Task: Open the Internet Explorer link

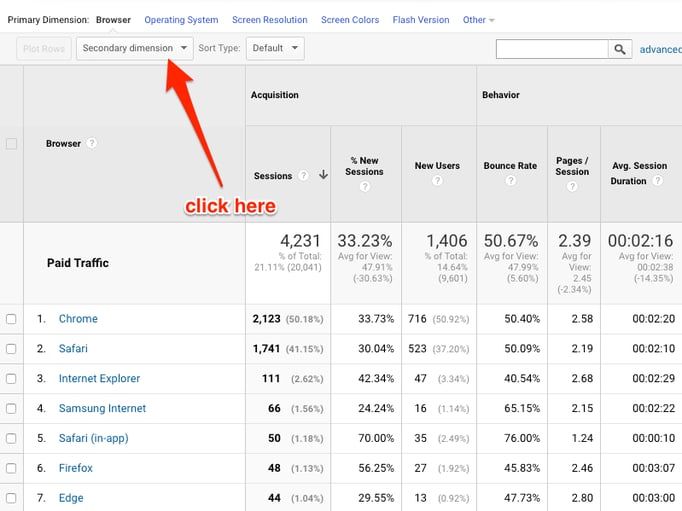Action: click(x=100, y=379)
